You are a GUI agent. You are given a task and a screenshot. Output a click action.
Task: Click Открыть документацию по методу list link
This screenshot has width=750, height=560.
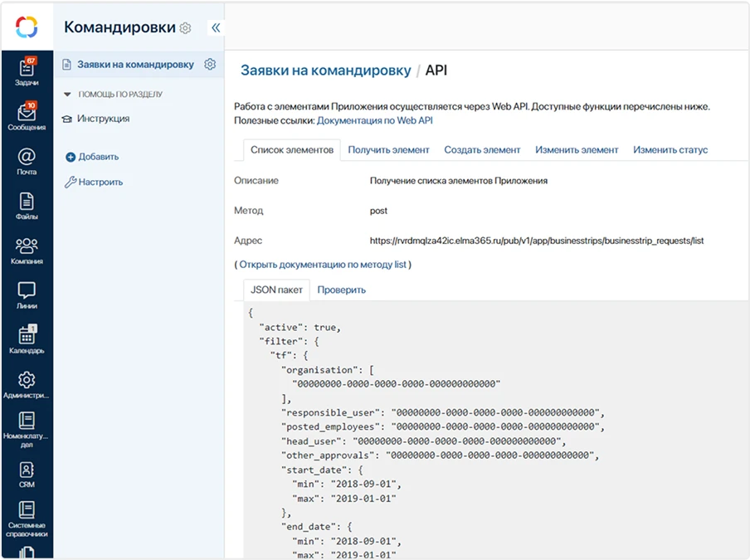tap(323, 265)
